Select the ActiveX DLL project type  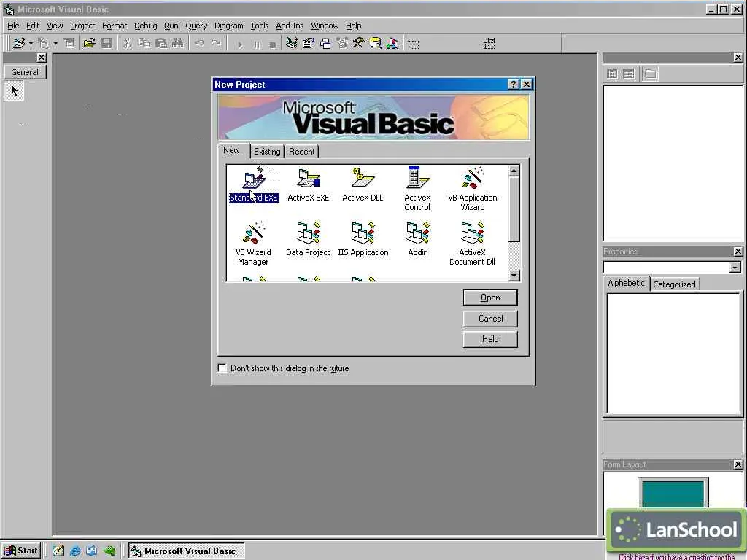363,184
